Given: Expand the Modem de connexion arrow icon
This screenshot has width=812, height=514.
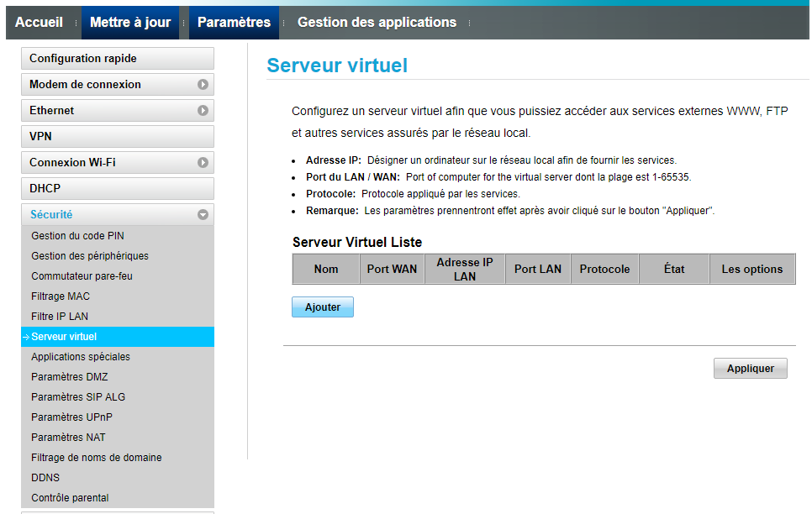Looking at the screenshot, I should (x=203, y=85).
